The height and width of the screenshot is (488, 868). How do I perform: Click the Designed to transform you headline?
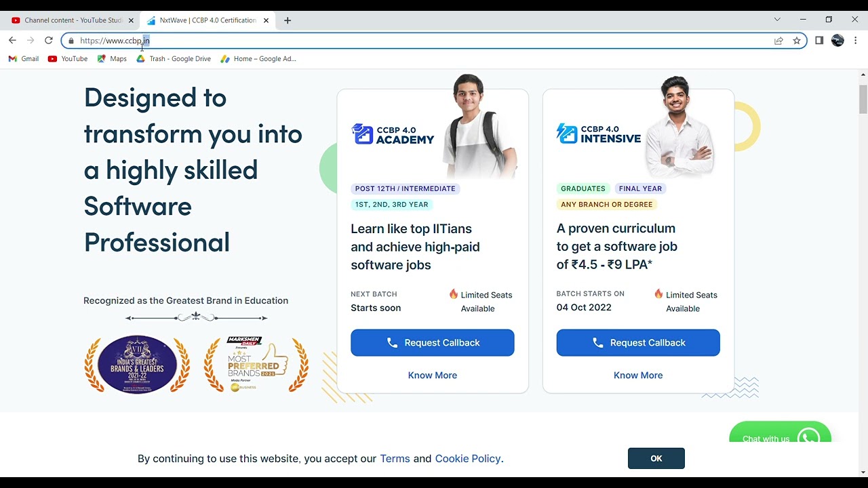(193, 170)
